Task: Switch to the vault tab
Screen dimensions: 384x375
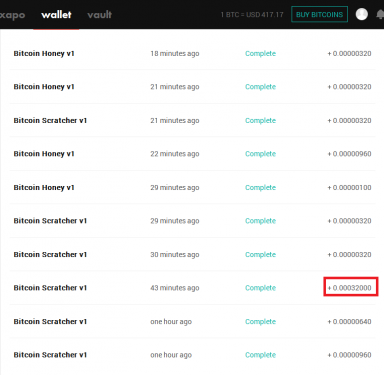Action: [x=99, y=15]
